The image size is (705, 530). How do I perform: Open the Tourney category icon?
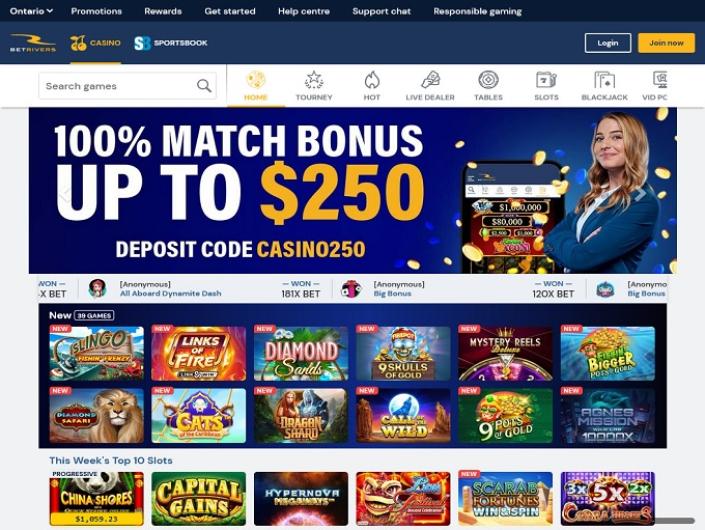pyautogui.click(x=314, y=80)
